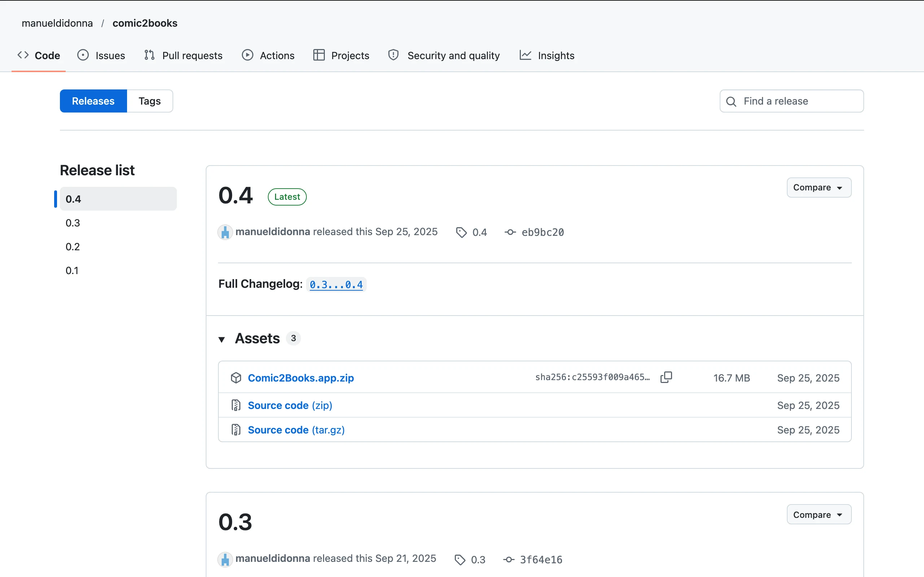Click the search magnifier in Find a release
924x577 pixels.
point(731,101)
